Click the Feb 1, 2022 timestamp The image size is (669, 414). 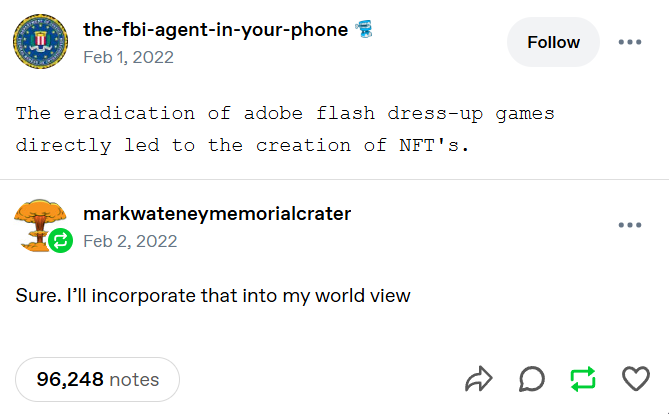128,57
